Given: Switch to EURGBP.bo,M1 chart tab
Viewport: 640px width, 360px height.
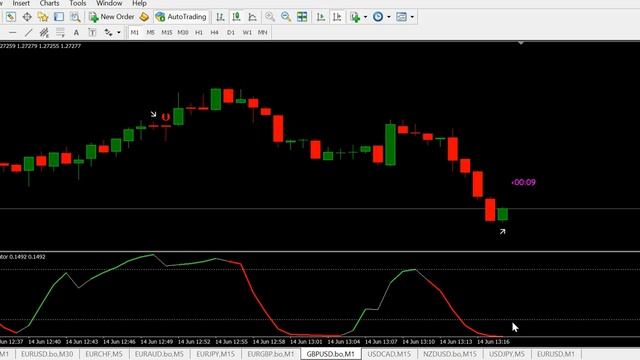Looking at the screenshot, I should tap(271, 354).
